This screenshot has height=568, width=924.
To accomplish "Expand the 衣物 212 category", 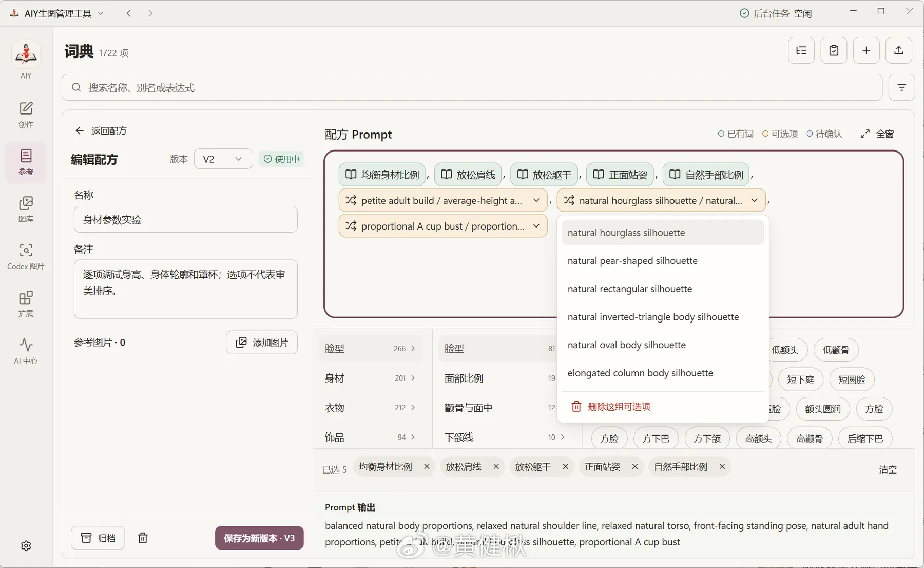I will (371, 407).
